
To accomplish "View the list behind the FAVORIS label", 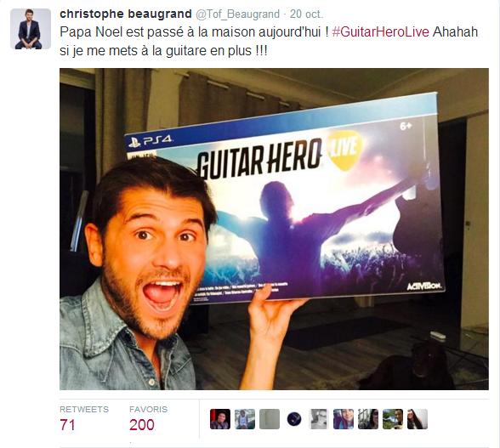I will 148,410.
